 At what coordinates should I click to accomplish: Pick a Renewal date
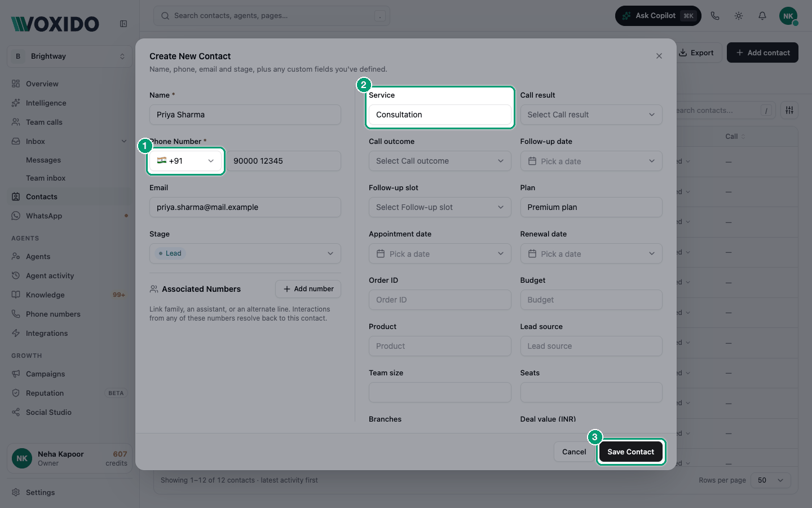[x=591, y=253]
